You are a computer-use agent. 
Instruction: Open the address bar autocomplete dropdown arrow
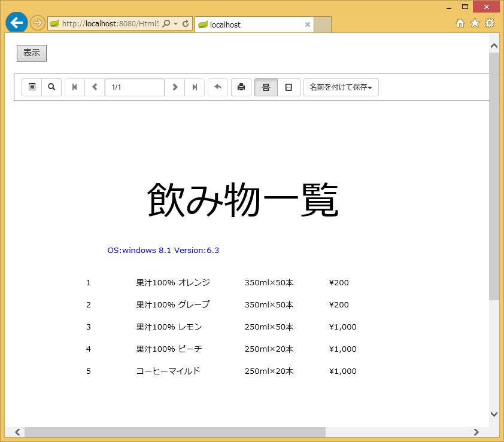pos(175,24)
